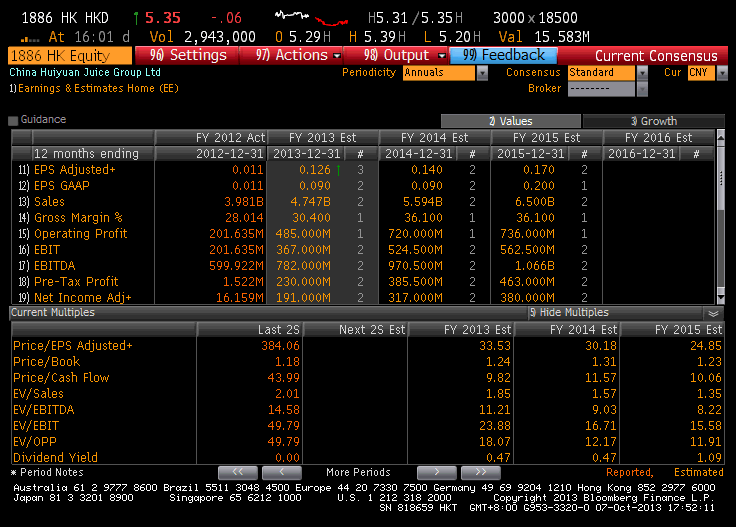The image size is (736, 527).
Task: Click the Price/Cash Flow multiples row
Action: point(368,378)
